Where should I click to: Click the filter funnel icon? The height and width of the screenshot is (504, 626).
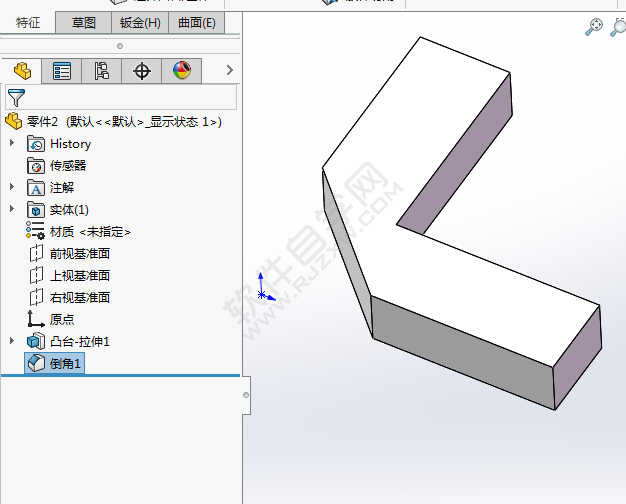point(16,97)
